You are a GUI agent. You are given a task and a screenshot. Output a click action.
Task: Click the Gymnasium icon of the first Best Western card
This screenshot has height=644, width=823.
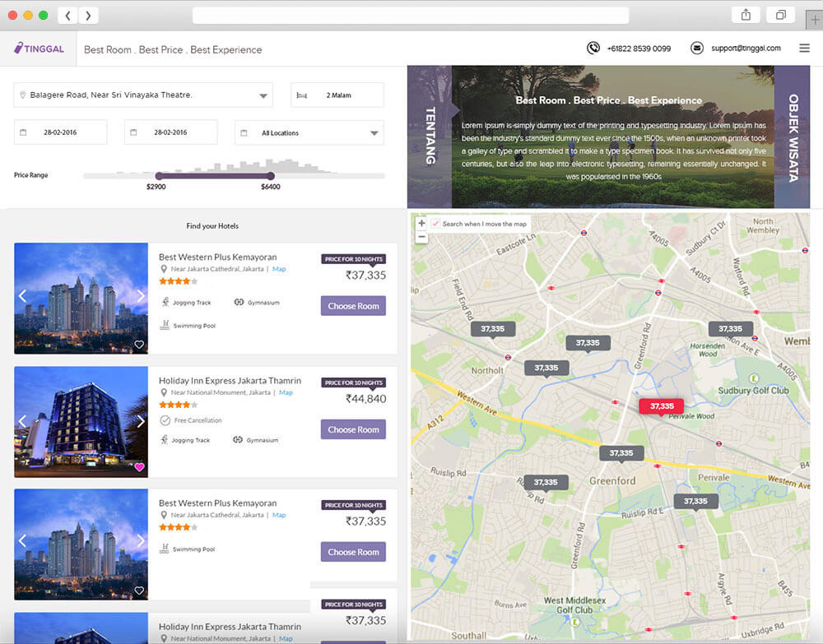click(x=239, y=302)
